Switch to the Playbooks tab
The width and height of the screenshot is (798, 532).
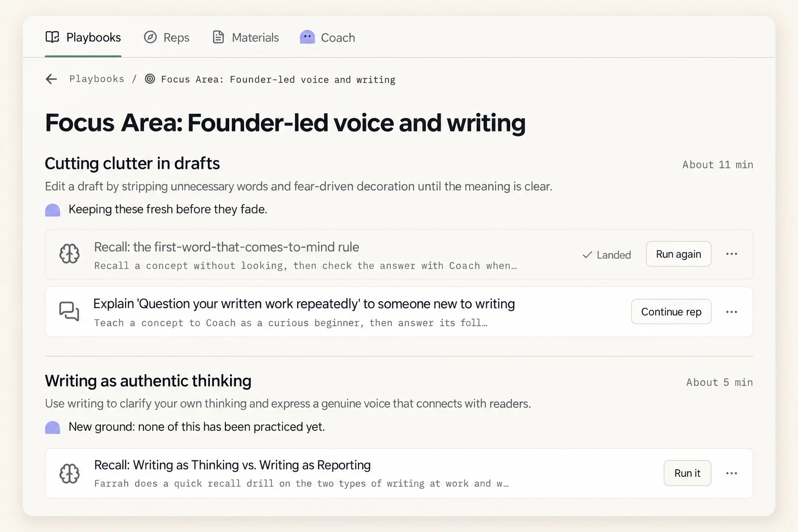(x=83, y=37)
